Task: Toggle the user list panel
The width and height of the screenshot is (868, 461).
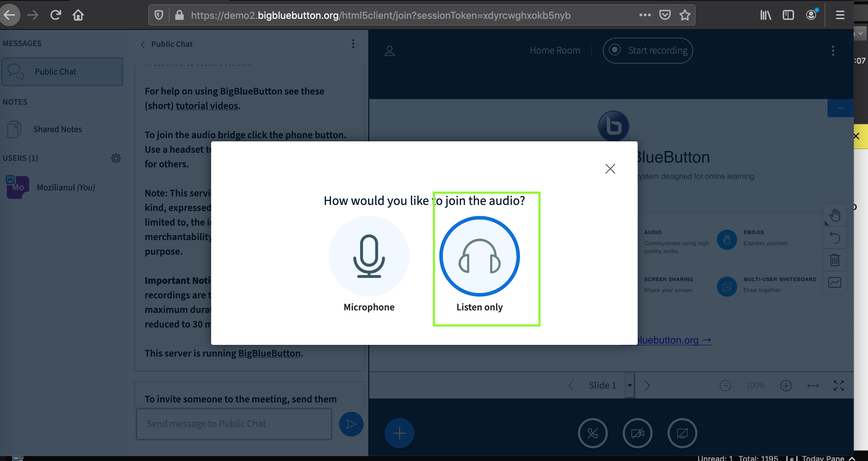Action: [x=390, y=51]
